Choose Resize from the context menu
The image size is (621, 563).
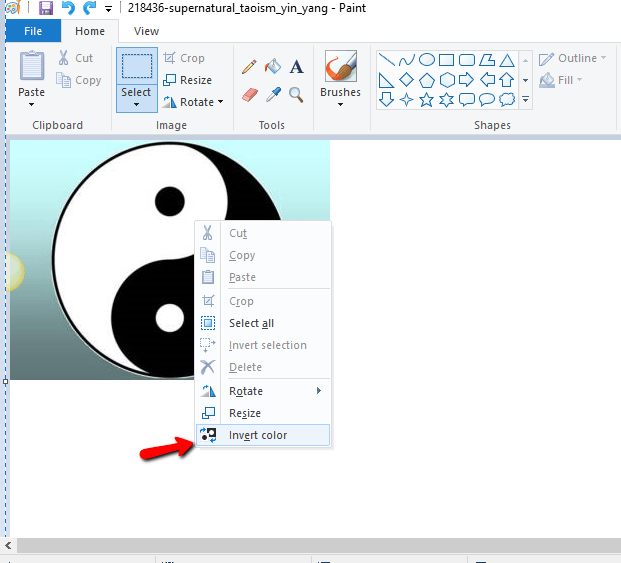263,413
